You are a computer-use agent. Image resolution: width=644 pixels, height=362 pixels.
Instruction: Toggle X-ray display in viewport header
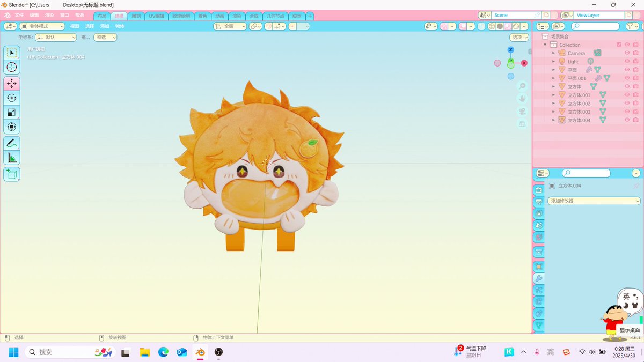482,26
